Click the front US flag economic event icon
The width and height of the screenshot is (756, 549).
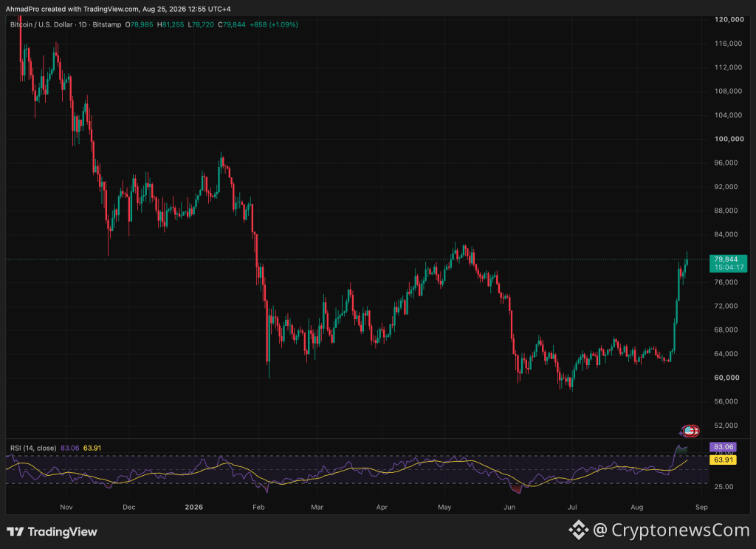689,430
